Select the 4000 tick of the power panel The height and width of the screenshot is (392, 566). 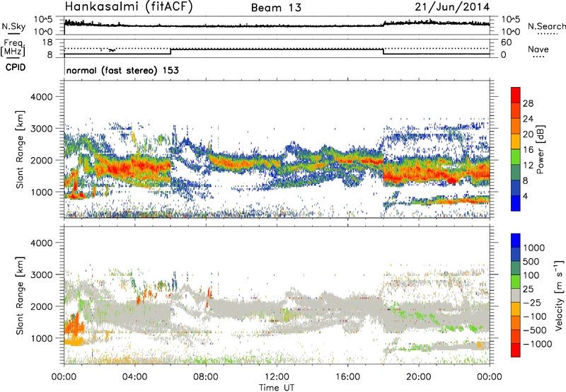coord(41,97)
